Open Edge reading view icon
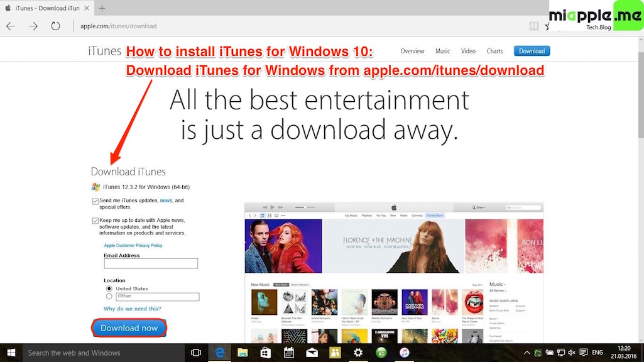The image size is (644, 362). [x=533, y=26]
